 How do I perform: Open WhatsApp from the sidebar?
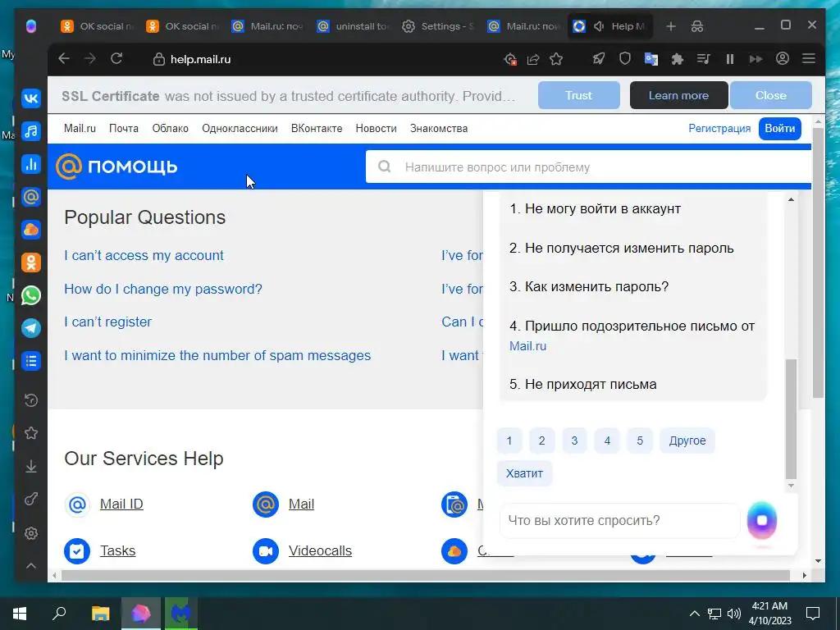[x=31, y=295]
